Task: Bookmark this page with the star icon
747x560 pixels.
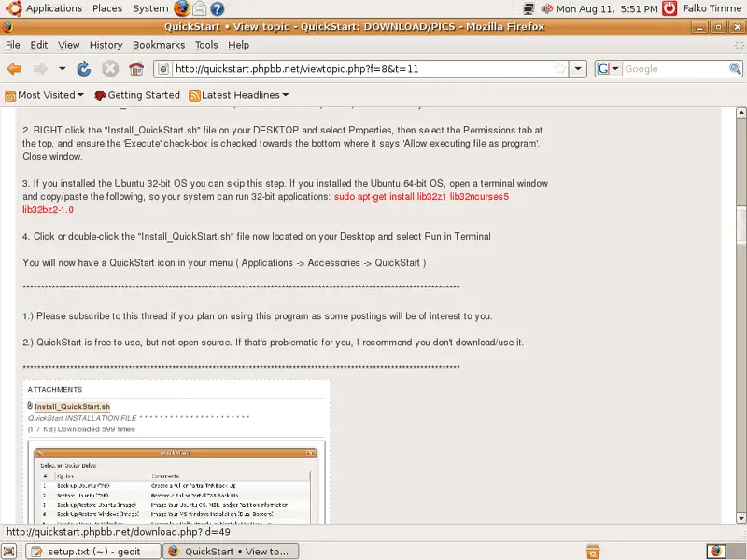Action: pos(559,69)
